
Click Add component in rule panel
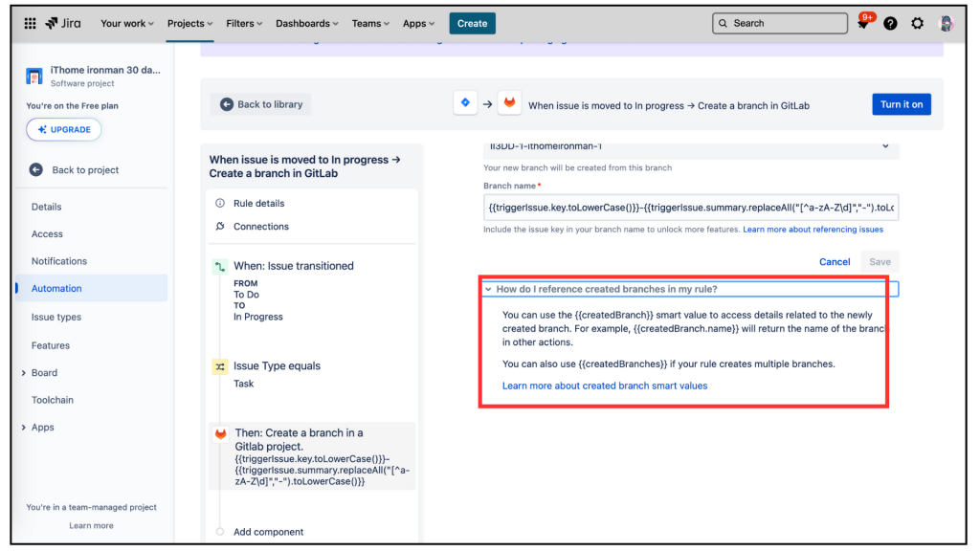pyautogui.click(x=268, y=532)
